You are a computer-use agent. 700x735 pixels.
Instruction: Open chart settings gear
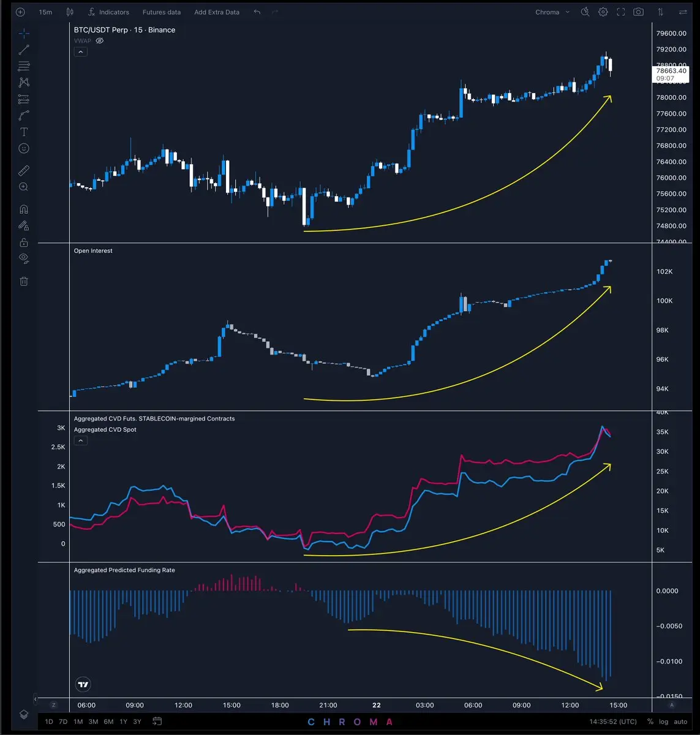(x=603, y=12)
